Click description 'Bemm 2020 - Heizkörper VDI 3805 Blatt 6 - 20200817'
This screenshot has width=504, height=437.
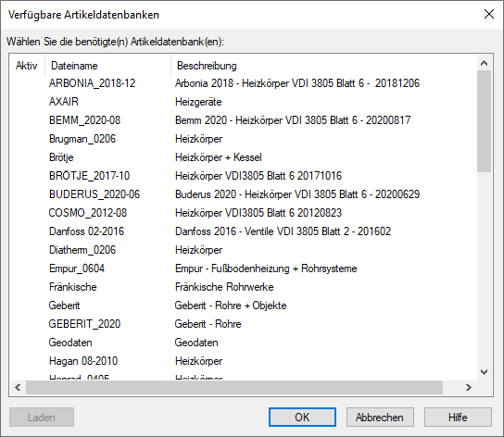coord(293,120)
